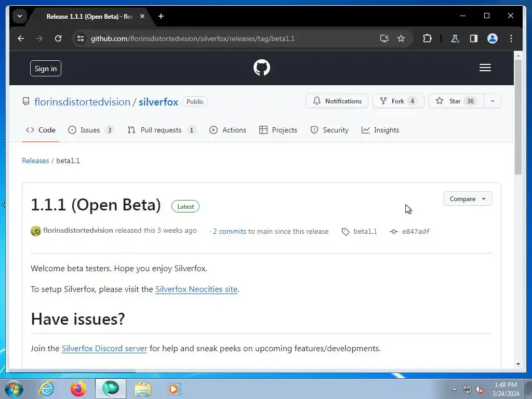Viewport: 532px width, 399px height.
Task: Open the Compare dropdown
Action: tap(468, 199)
